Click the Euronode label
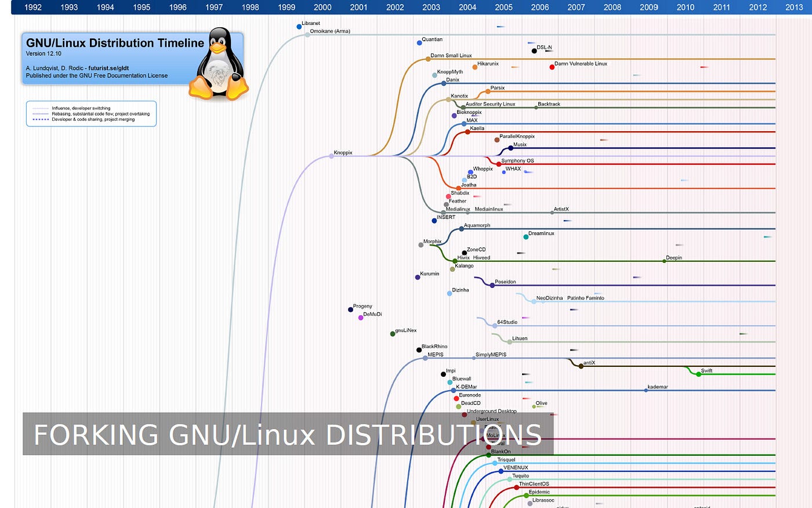Viewport: 812px width, 508px height. pos(470,395)
